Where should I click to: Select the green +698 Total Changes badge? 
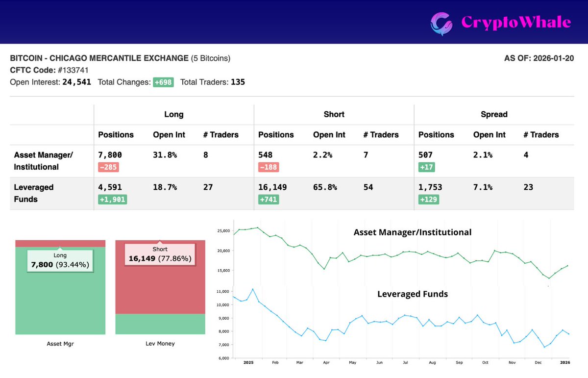coord(163,82)
